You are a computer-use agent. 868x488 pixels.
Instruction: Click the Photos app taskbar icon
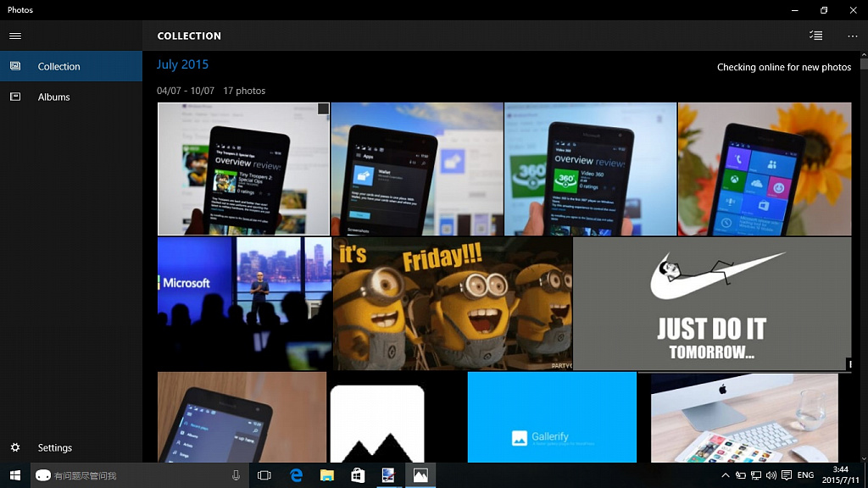pos(420,475)
